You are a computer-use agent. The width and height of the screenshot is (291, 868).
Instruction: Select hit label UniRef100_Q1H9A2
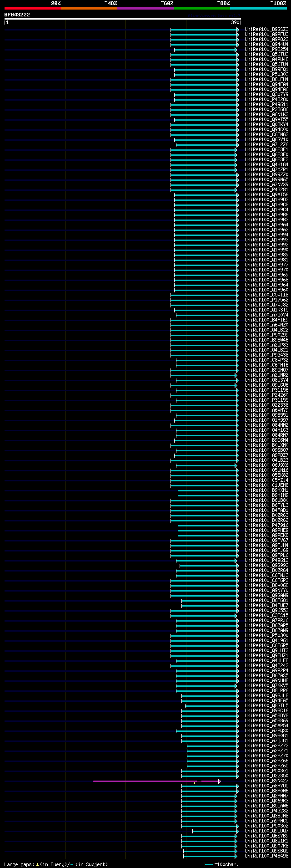tap(266, 230)
